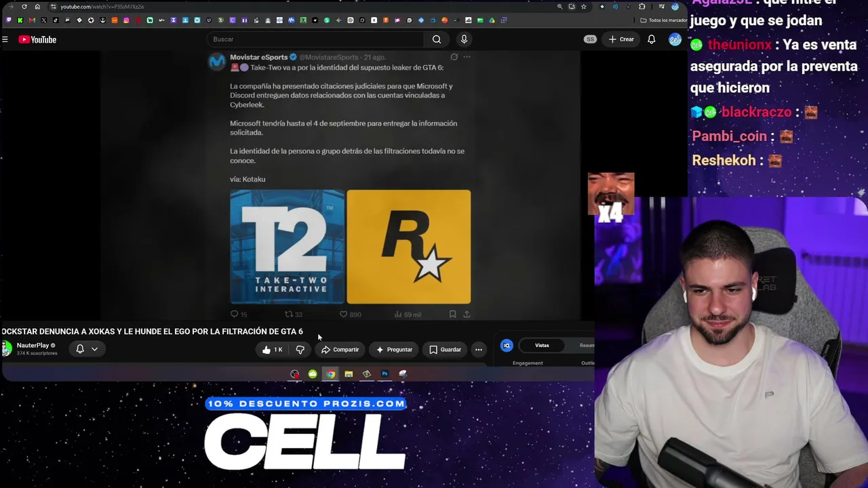Select the 'Engagement' tab
This screenshot has height=488, width=868.
(528, 363)
